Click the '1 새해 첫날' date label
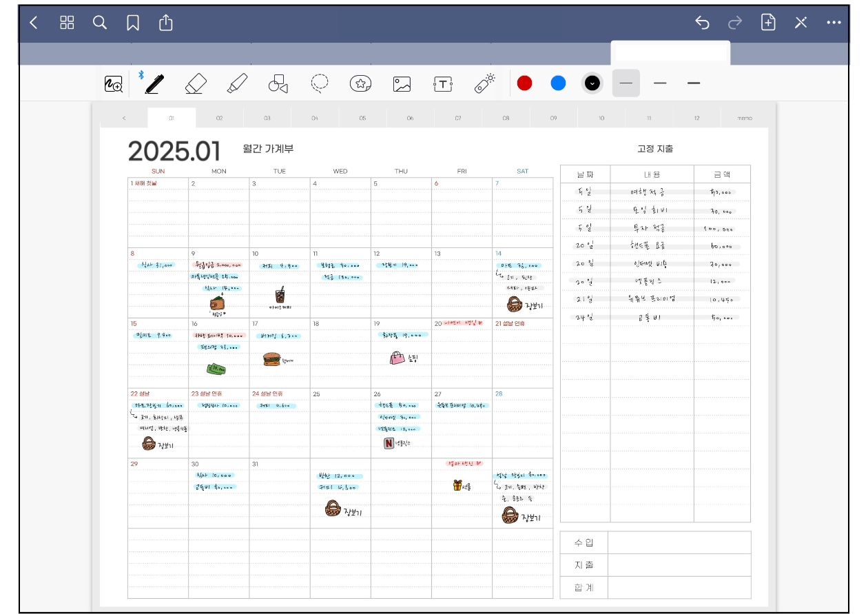This screenshot has height=614, width=868. [144, 183]
